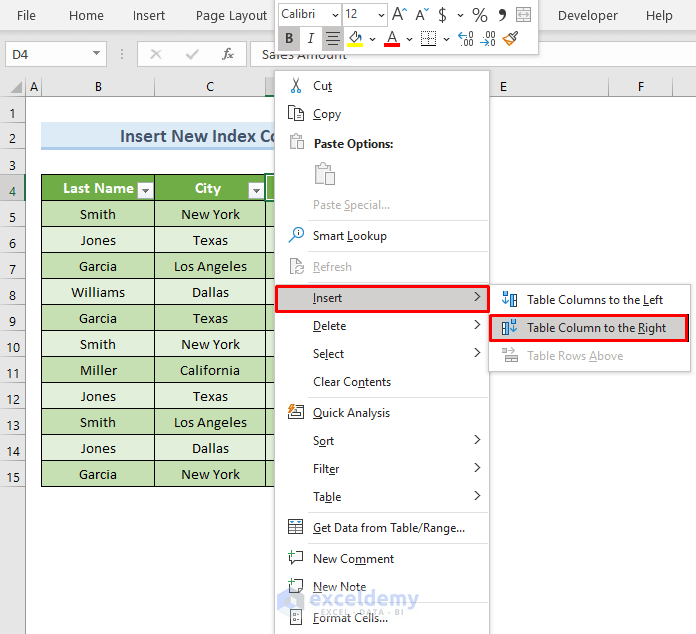Image resolution: width=696 pixels, height=634 pixels.
Task: Click the Decrease Decimal icon
Action: tap(488, 39)
